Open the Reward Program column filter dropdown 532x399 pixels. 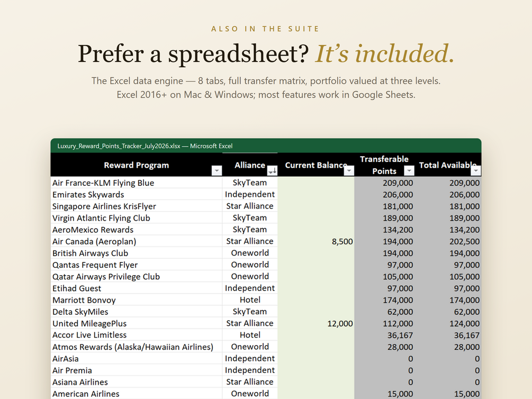217,170
